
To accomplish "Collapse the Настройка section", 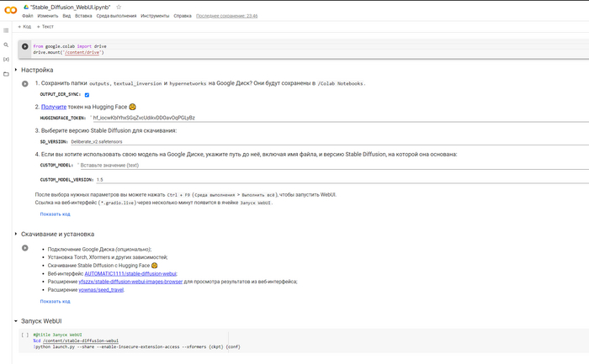I will pyautogui.click(x=16, y=70).
